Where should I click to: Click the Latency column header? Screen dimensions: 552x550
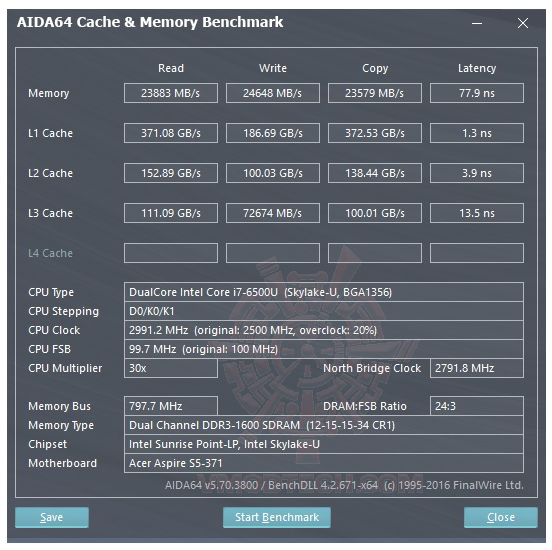point(477,68)
